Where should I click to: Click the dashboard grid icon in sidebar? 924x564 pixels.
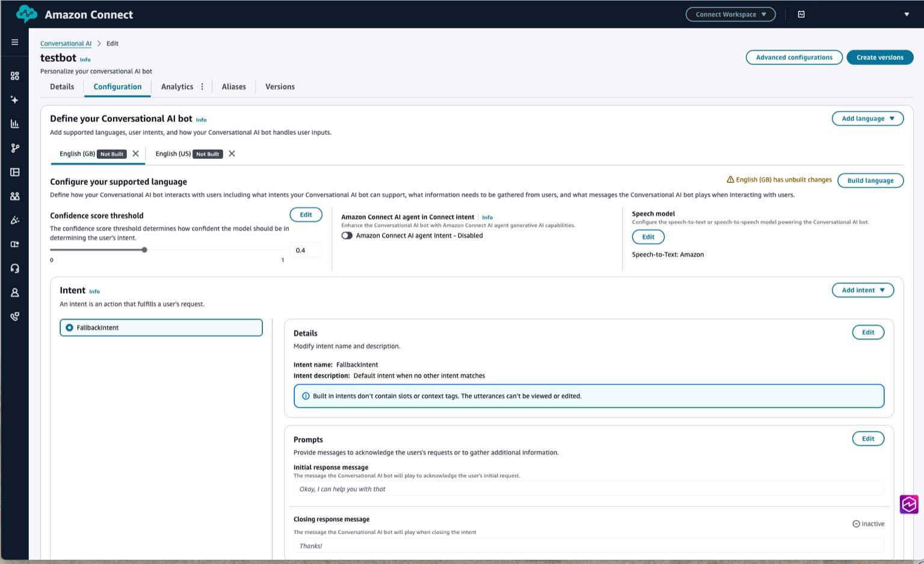pyautogui.click(x=14, y=76)
